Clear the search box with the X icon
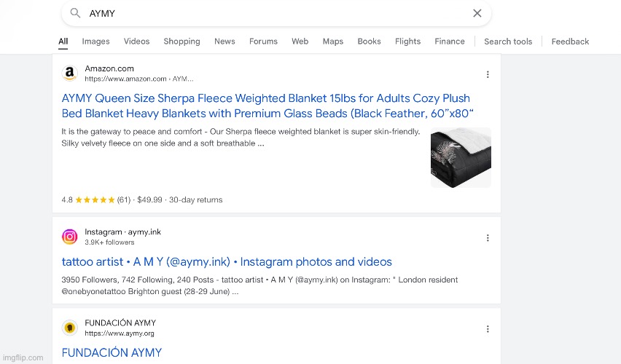 [477, 13]
